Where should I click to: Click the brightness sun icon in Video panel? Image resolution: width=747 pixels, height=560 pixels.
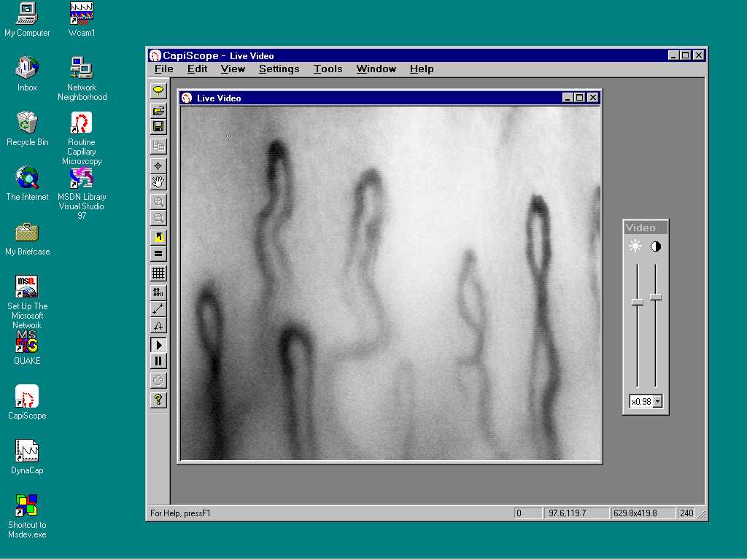coord(635,246)
